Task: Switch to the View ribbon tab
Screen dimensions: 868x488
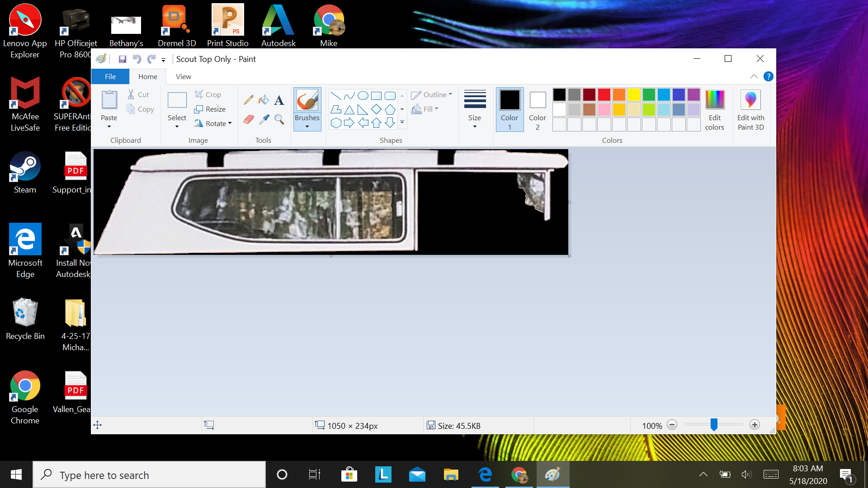Action: click(183, 76)
